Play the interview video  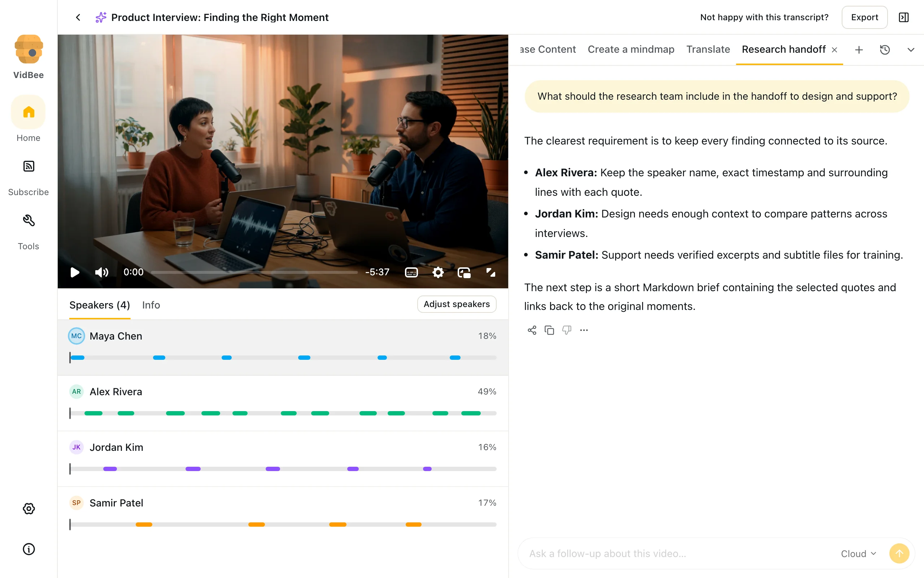(x=75, y=272)
